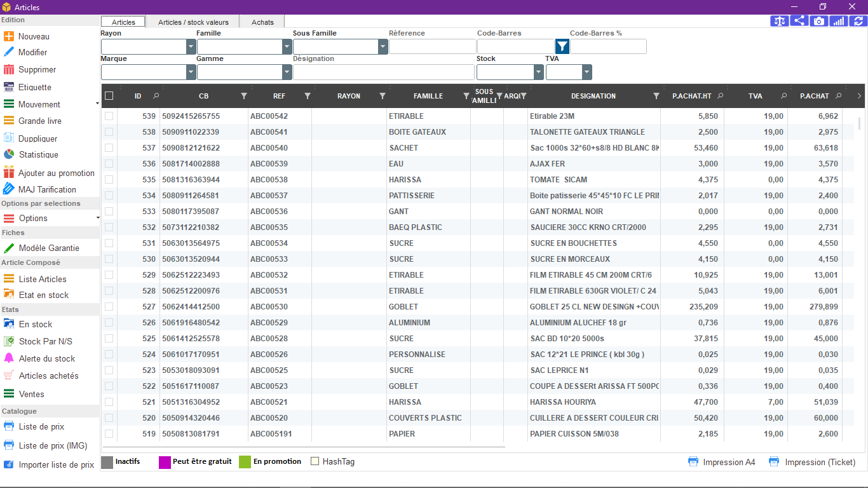868x488 pixels.
Task: Expand the Options submenu
Action: pos(97,218)
